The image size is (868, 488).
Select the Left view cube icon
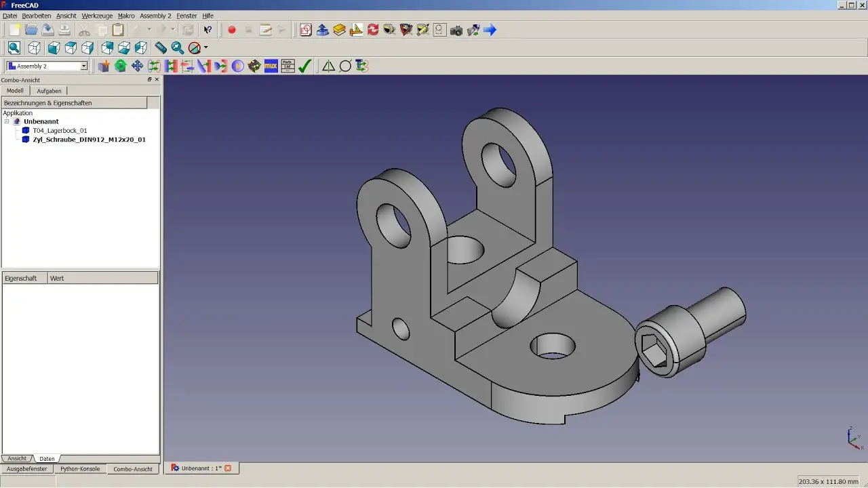(141, 47)
